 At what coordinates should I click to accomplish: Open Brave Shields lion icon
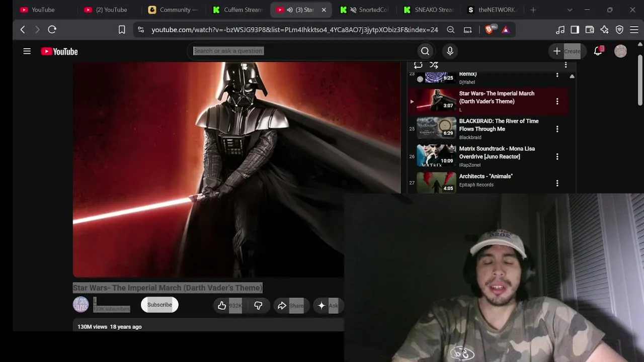click(489, 30)
